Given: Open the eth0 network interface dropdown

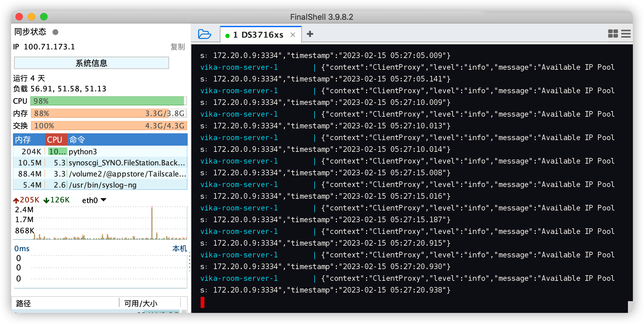Looking at the screenshot, I should (94, 200).
